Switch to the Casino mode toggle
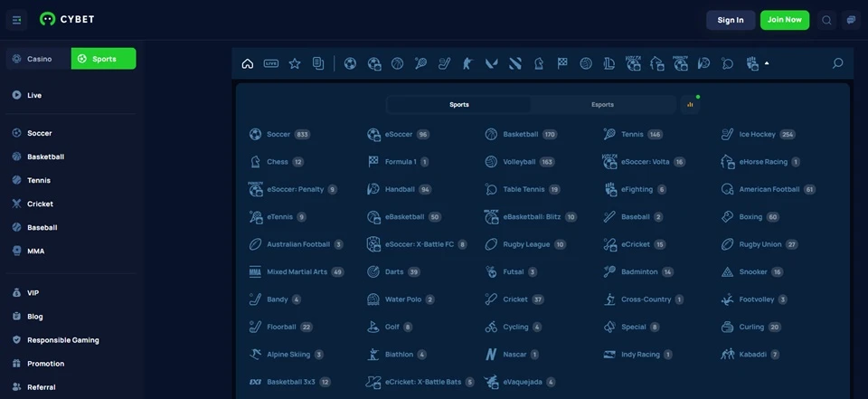Image resolution: width=868 pixels, height=399 pixels. [39, 59]
